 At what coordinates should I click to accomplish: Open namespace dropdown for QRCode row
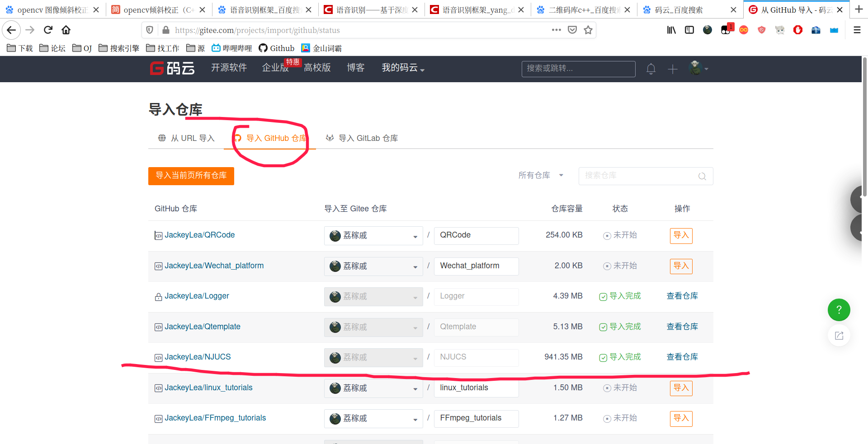373,235
